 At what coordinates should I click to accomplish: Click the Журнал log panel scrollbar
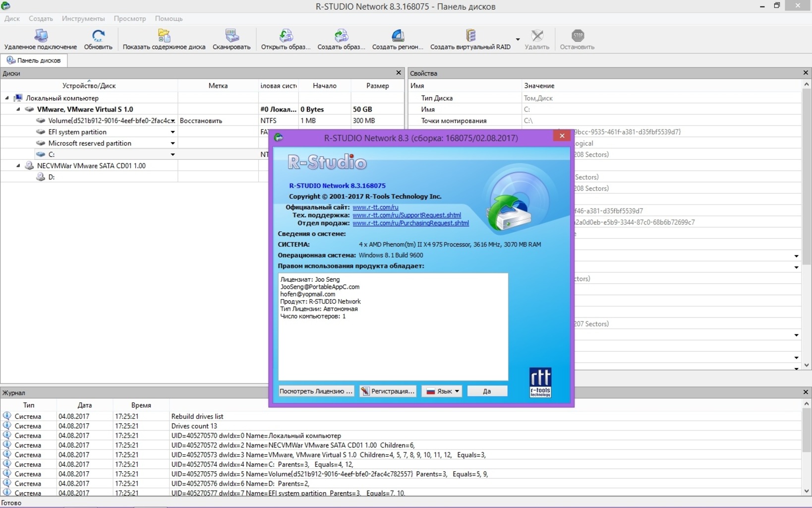(x=807, y=447)
